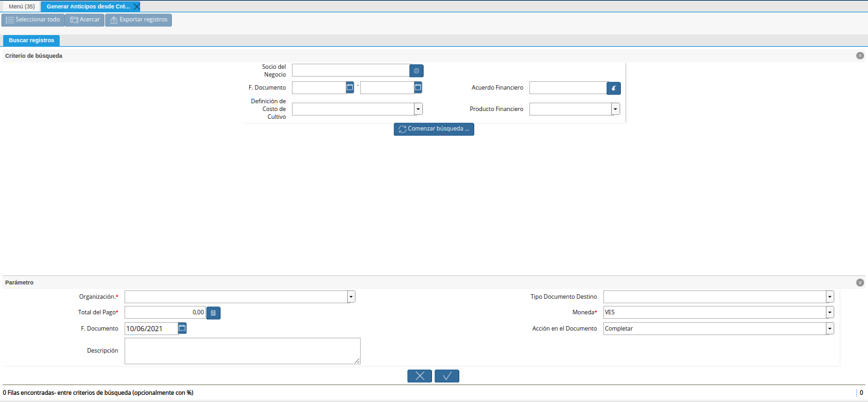Click the 10/06/2021 date input
Screen dimensions: 868x402
(x=151, y=329)
